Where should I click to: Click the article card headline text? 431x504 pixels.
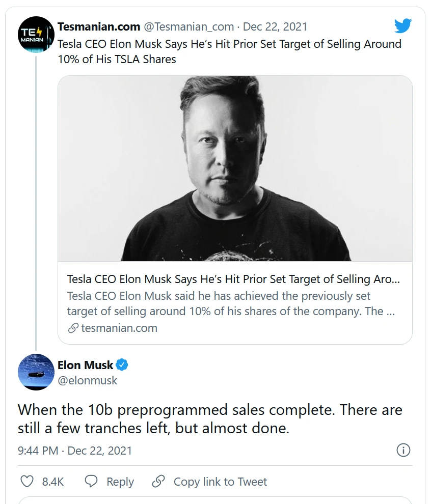233,279
